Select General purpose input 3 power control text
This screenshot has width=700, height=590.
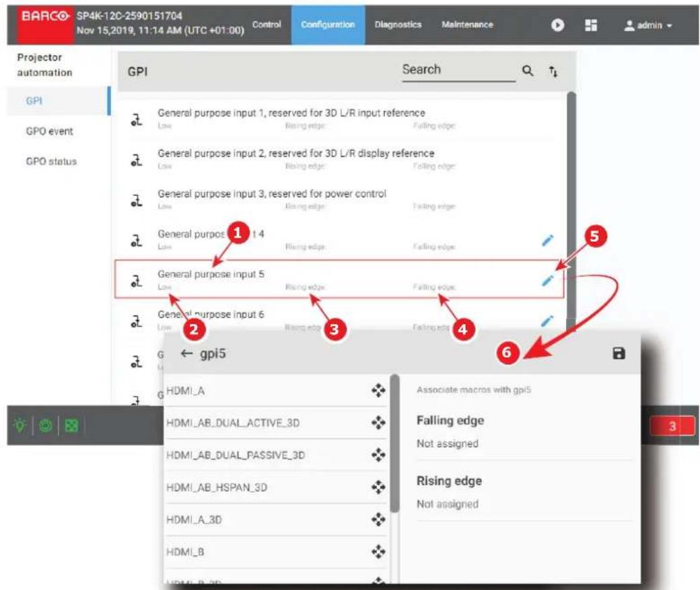click(272, 194)
